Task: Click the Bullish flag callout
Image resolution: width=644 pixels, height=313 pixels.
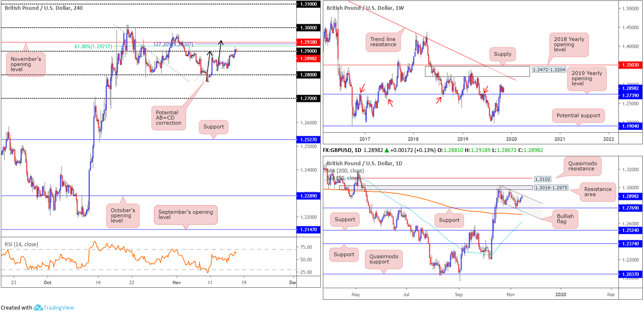Action: [565, 219]
